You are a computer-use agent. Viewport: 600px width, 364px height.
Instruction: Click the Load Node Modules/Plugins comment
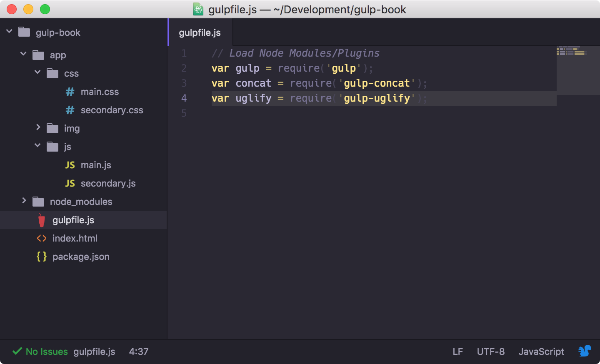click(x=295, y=53)
